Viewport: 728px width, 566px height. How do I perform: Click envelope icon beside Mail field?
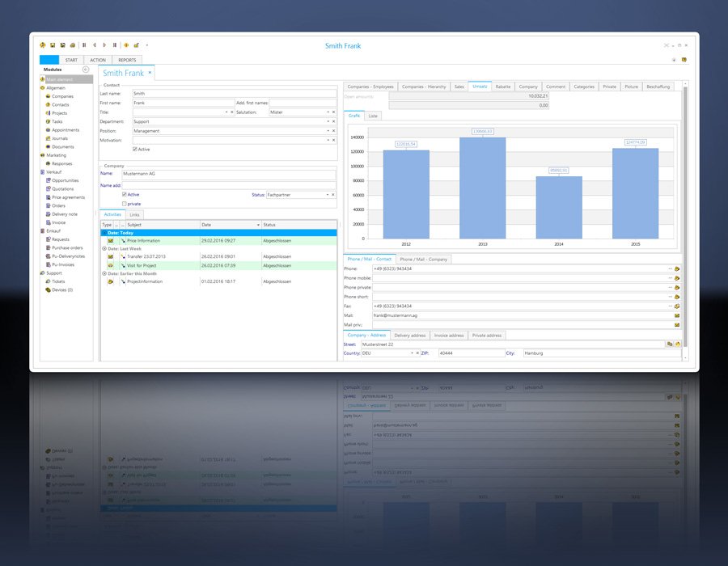(x=677, y=315)
